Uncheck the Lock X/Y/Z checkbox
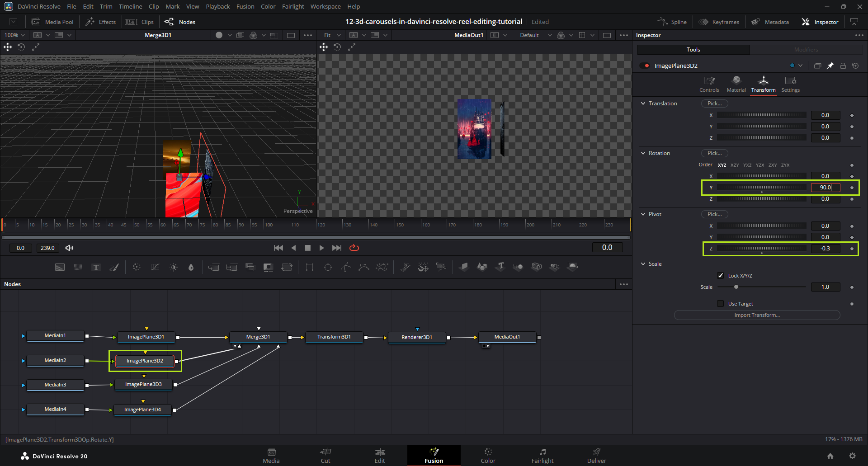The width and height of the screenshot is (868, 466). 721,276
